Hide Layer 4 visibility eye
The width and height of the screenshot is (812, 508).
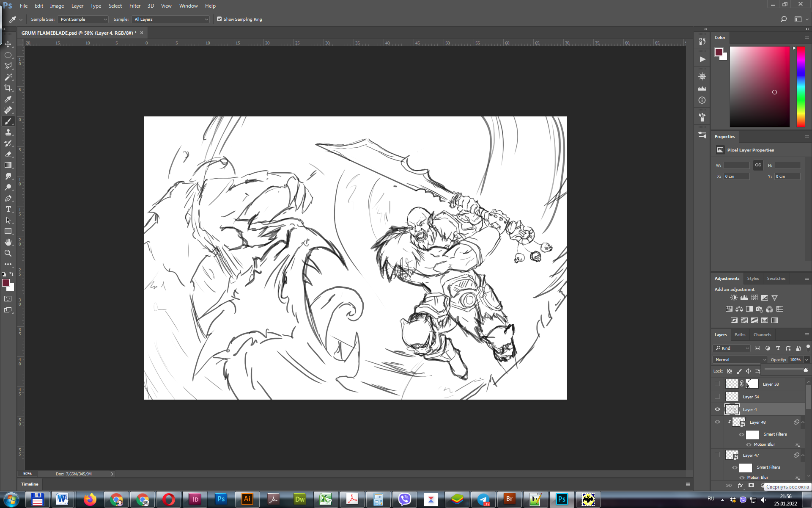click(x=717, y=409)
